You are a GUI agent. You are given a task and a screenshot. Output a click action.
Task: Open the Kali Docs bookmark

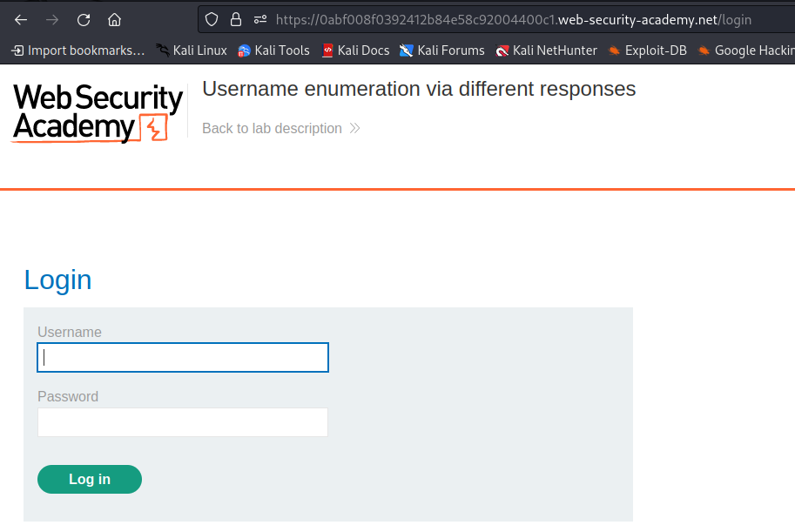[x=356, y=51]
